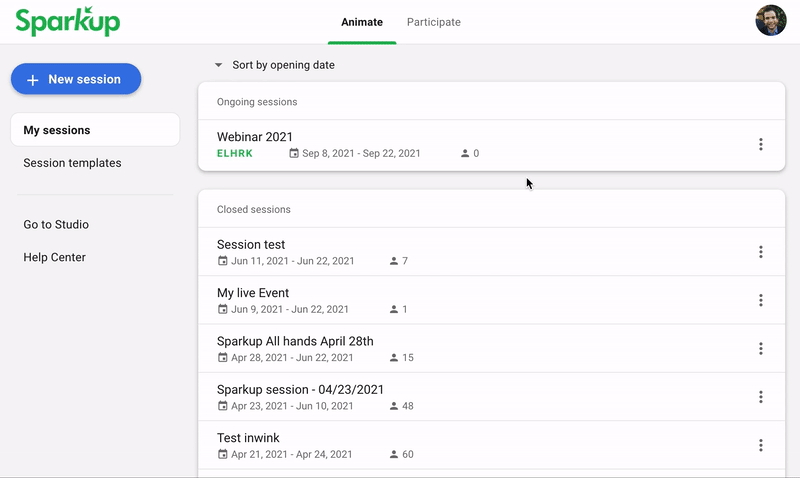Viewport: 800px width, 478px height.
Task: Click date range Sep 8, 2021 - Sep 22, 2021
Action: click(361, 153)
